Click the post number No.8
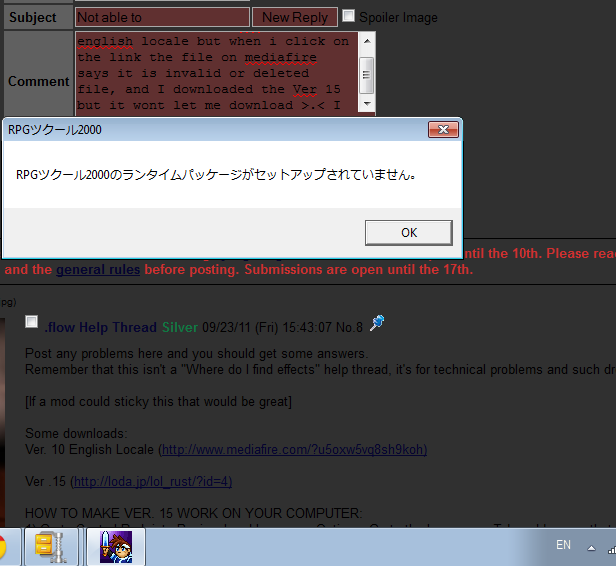 pyautogui.click(x=349, y=328)
